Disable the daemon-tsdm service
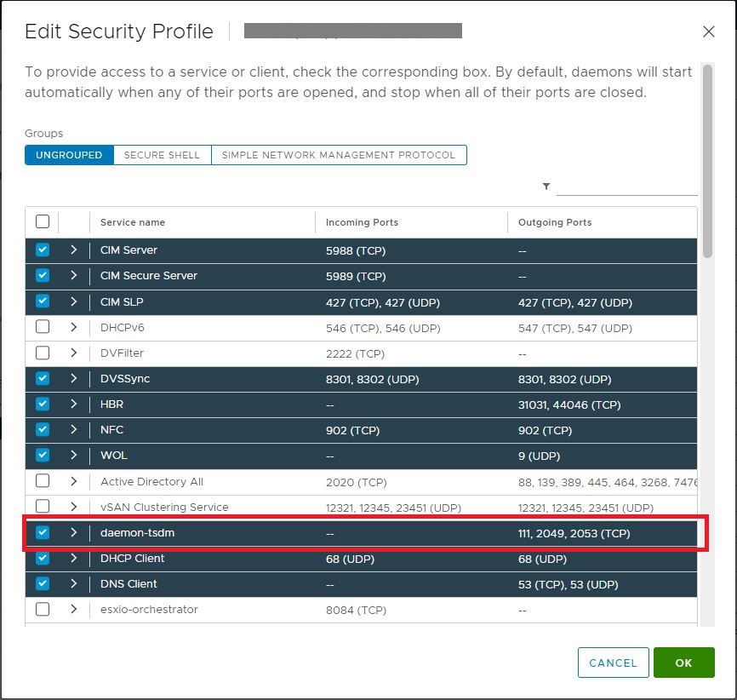The image size is (737, 700). tap(43, 531)
